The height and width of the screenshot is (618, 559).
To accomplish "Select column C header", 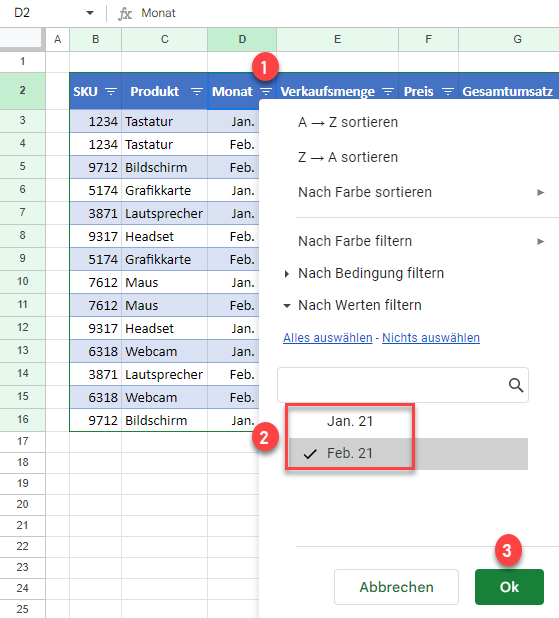I will pyautogui.click(x=164, y=39).
